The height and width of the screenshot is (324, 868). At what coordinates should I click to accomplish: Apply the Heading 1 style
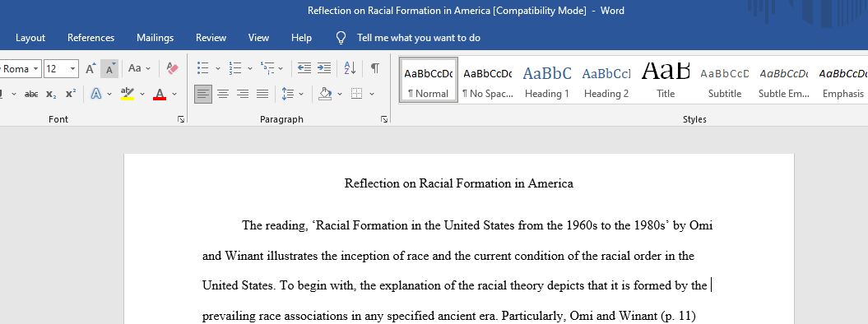click(x=546, y=80)
